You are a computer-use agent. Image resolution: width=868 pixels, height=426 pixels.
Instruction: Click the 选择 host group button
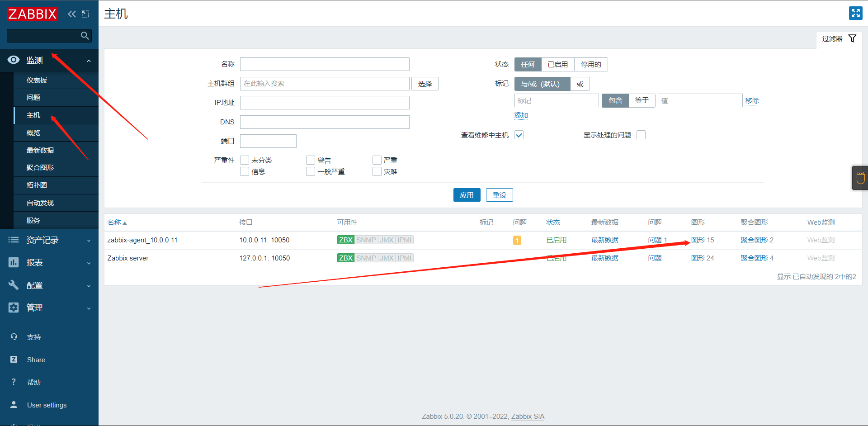click(x=425, y=84)
